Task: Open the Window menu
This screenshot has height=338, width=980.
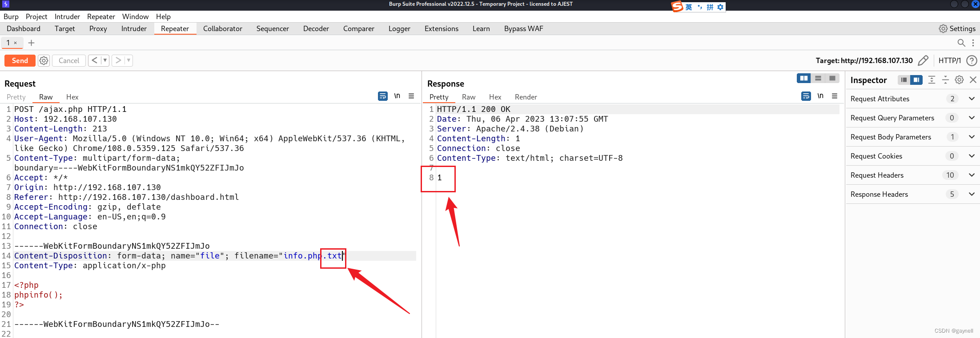Action: tap(135, 16)
